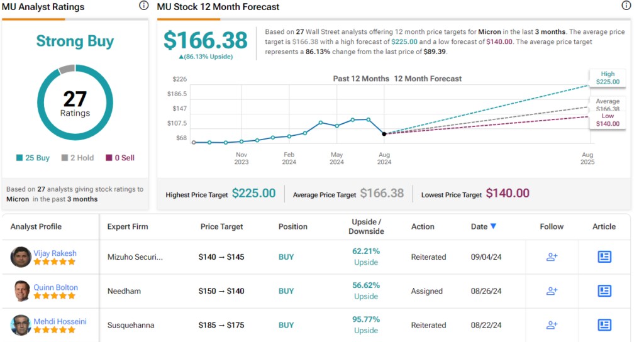644x342 pixels.
Task: Click the Aug 2024 chart data point
Action: pos(384,134)
